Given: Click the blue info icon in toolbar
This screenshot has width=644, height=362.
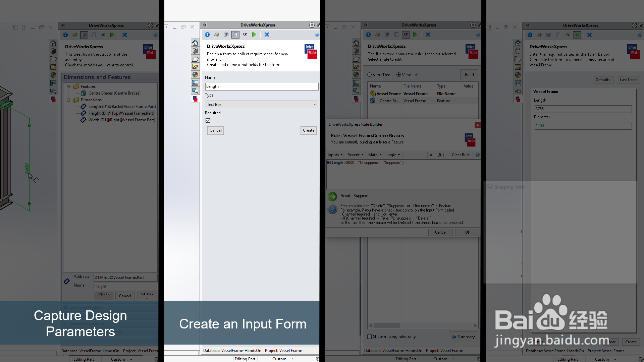Looking at the screenshot, I should coord(207,35).
